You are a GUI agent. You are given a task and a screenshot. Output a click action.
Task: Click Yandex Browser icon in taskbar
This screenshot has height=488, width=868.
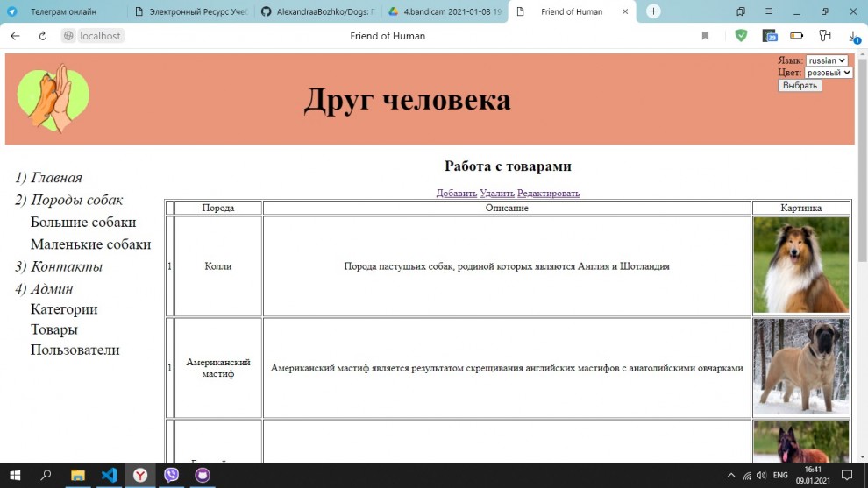[140, 475]
